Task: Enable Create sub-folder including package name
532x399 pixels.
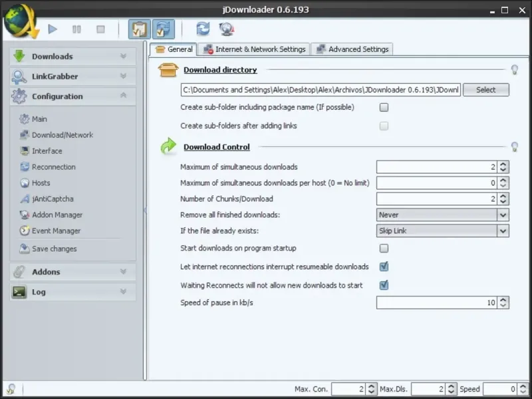Action: [x=384, y=108]
